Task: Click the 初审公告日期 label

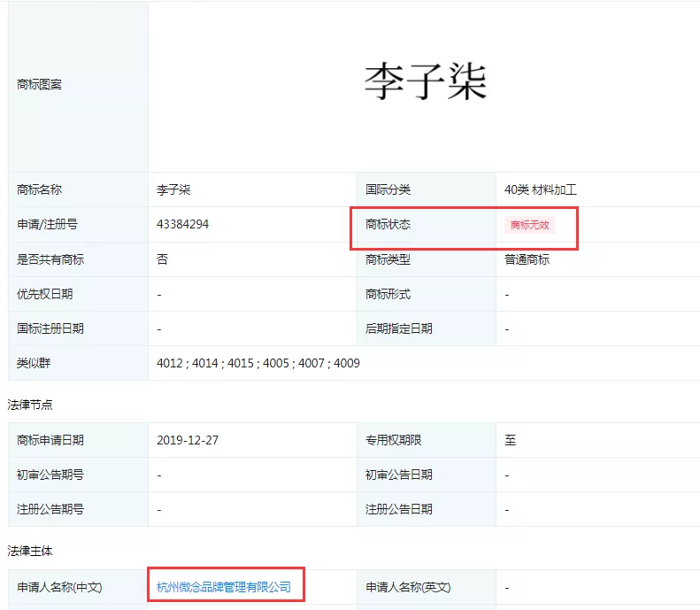Action: click(398, 475)
